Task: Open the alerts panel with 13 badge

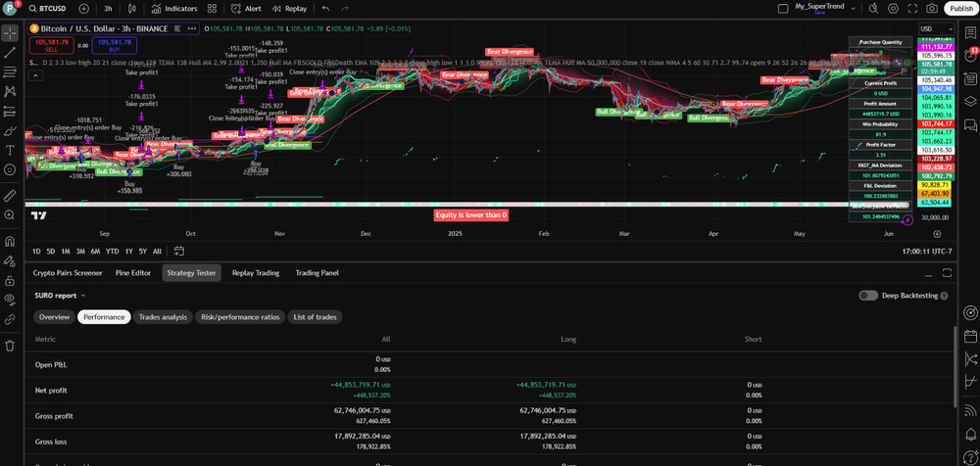Action: [970, 55]
